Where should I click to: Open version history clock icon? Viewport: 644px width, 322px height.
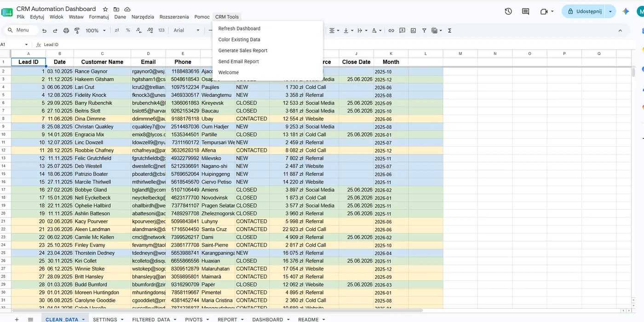tap(508, 11)
